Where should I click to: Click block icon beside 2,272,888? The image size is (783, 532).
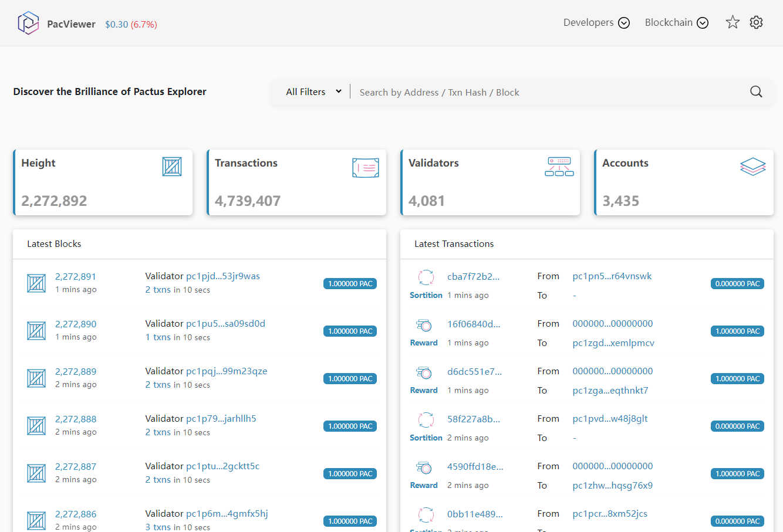[x=36, y=426]
